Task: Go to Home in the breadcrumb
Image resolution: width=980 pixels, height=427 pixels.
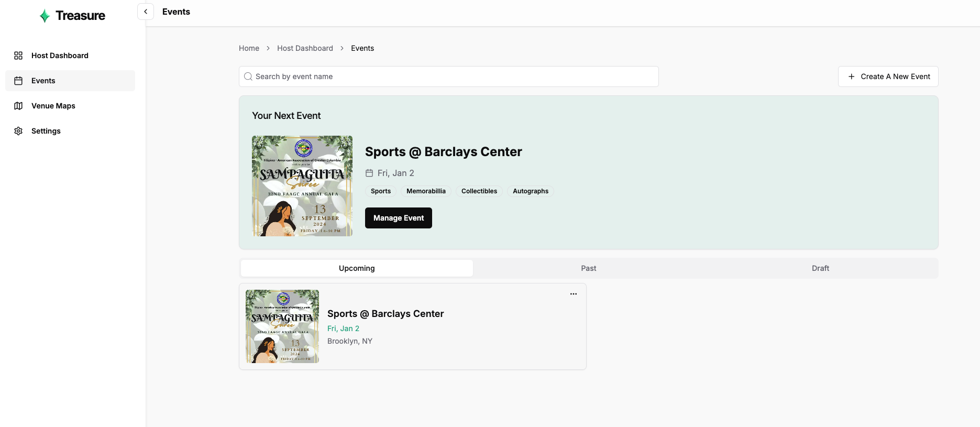Action: click(249, 48)
